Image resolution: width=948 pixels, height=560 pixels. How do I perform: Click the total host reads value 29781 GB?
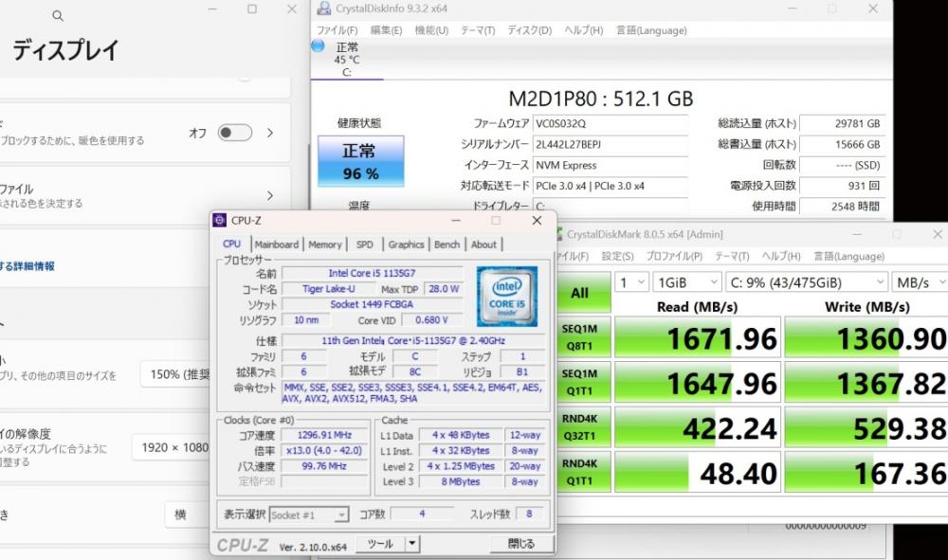coord(842,124)
